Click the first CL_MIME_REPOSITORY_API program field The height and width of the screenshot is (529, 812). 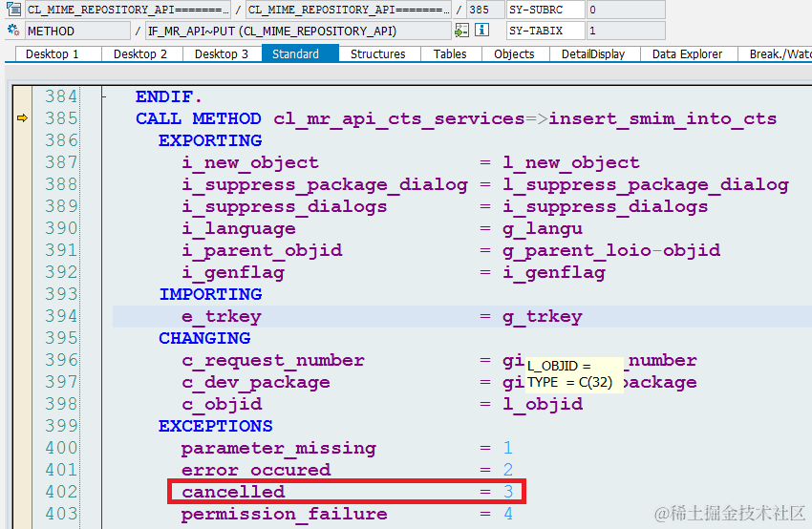[128, 10]
